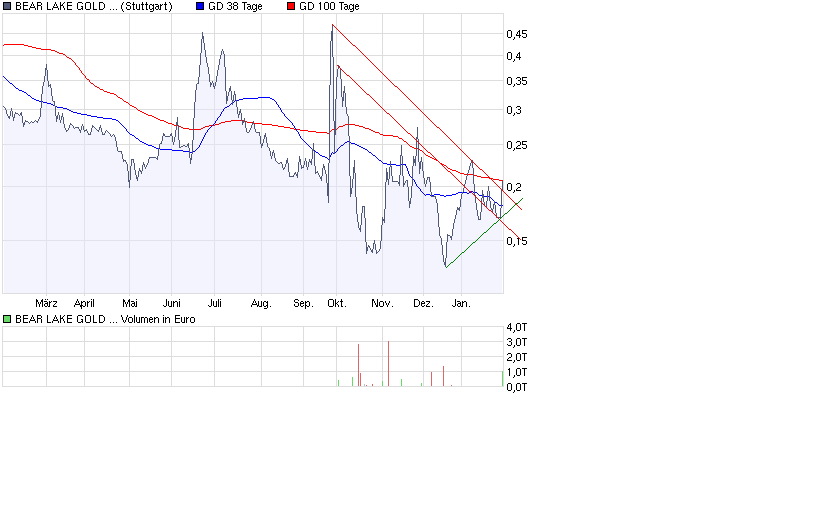Click the '0,35' price axis value
The image size is (840, 525).
(517, 81)
